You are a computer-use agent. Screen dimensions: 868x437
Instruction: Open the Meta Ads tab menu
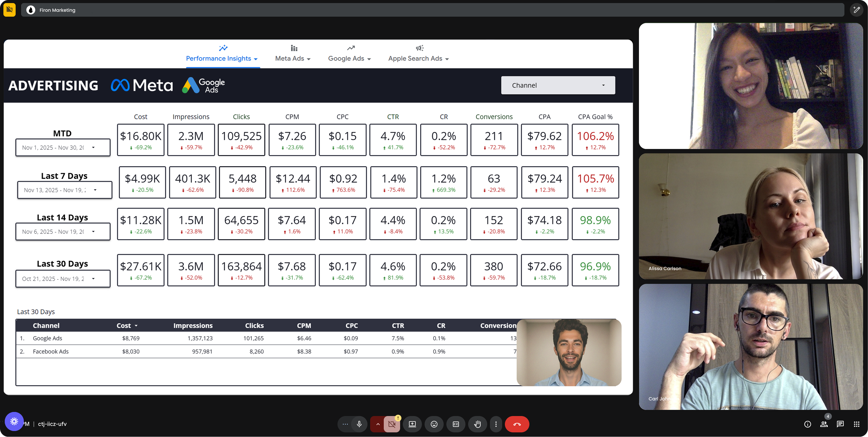pyautogui.click(x=292, y=58)
